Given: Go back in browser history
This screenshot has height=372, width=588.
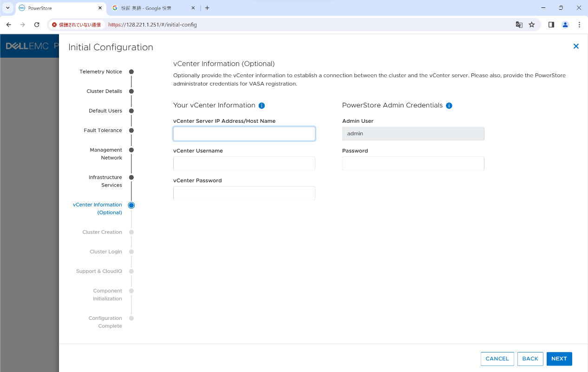Looking at the screenshot, I should click(8, 25).
